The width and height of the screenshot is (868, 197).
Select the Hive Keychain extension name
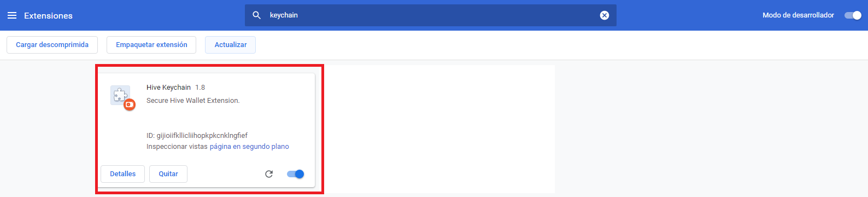(x=168, y=88)
